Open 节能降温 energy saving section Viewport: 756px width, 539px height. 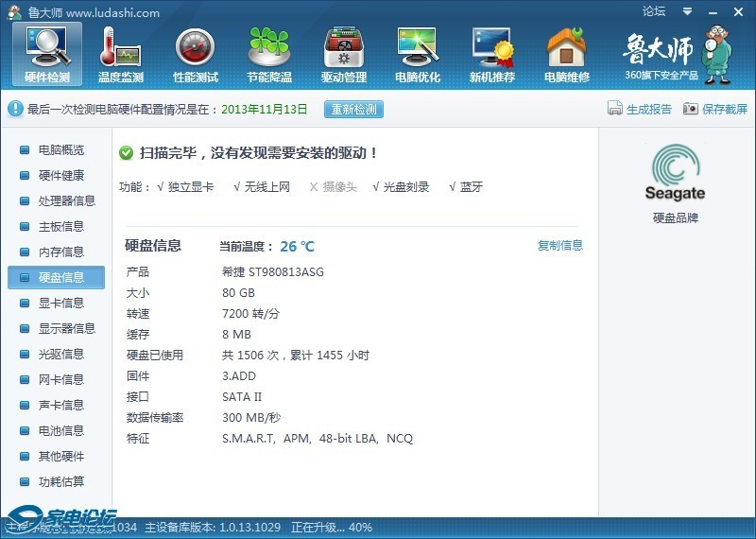coord(269,54)
